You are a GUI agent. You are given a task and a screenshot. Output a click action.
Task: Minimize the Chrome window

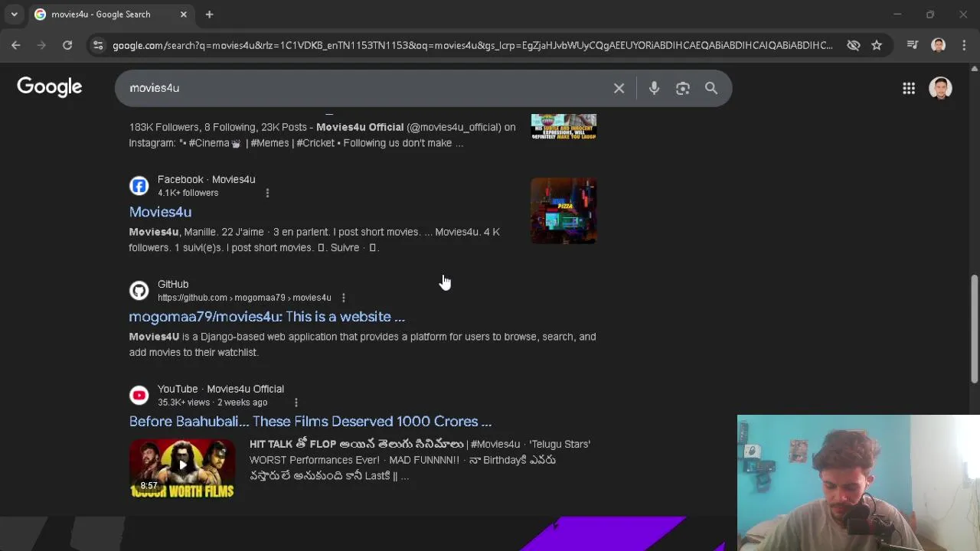[897, 15]
